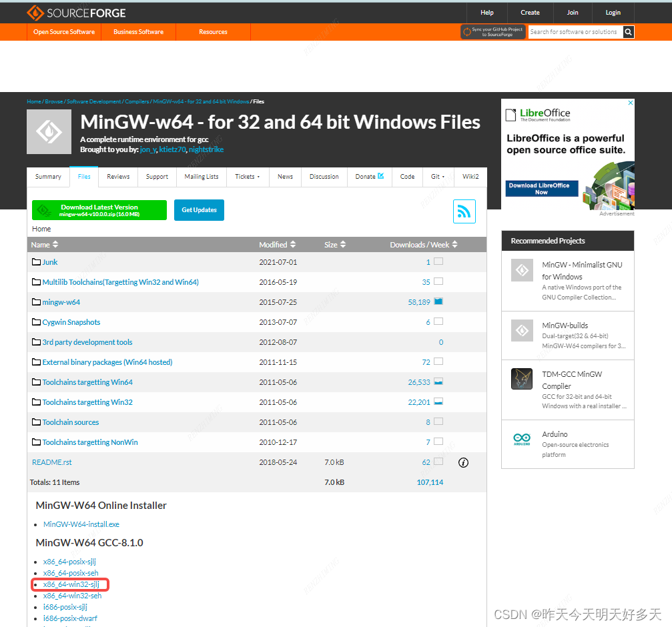Go to the News tab
This screenshot has width=672, height=627.
click(285, 177)
